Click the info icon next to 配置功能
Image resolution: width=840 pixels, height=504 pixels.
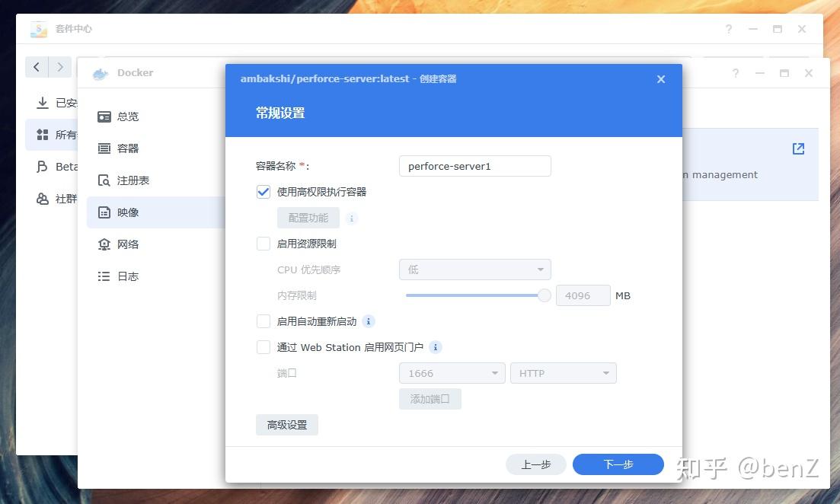click(x=351, y=218)
